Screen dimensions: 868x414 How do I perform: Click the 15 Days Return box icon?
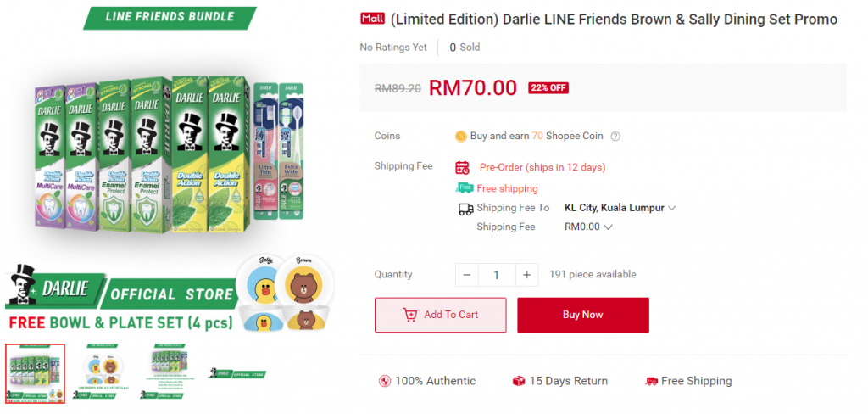pos(519,382)
